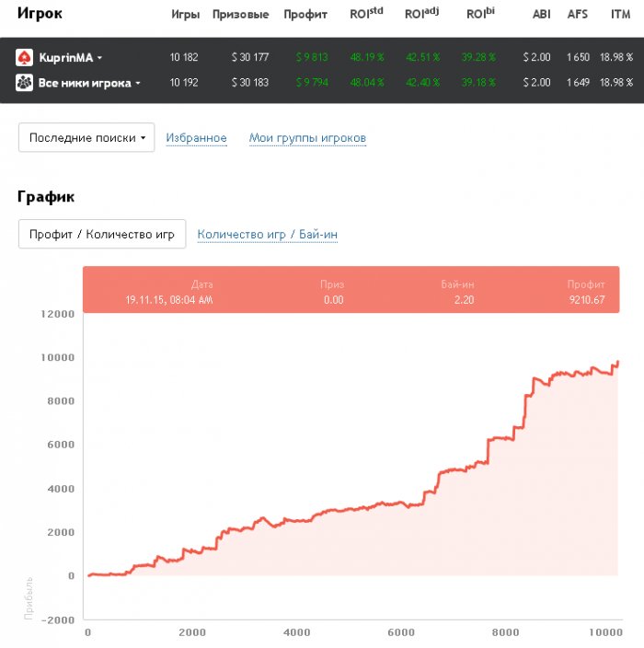Expand the Все ники игрока dropdown arrow

(138, 83)
